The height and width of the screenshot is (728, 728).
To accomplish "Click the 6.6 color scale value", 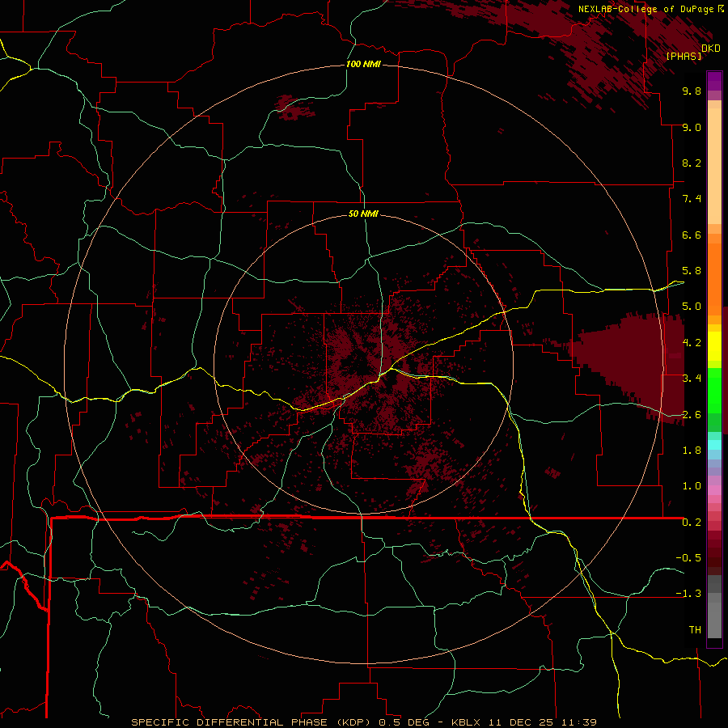I will (692, 235).
